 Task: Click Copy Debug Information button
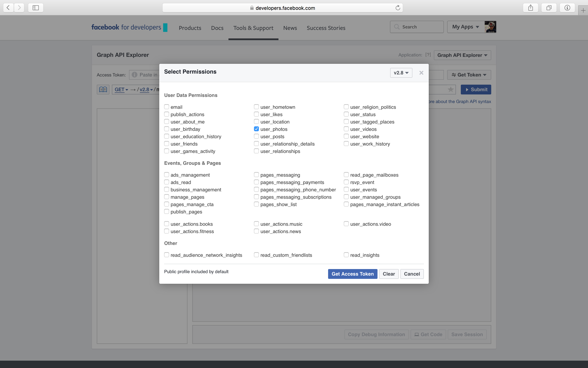click(x=376, y=334)
